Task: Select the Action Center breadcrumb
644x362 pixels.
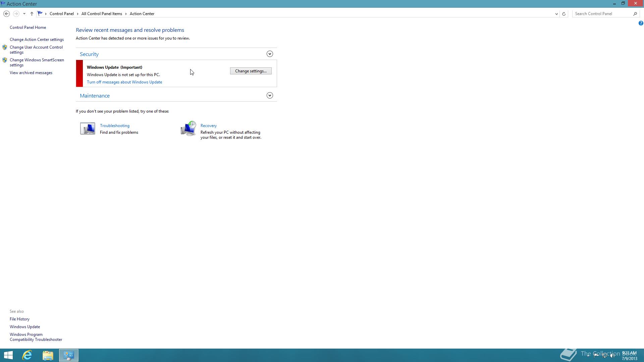Action: [142, 14]
